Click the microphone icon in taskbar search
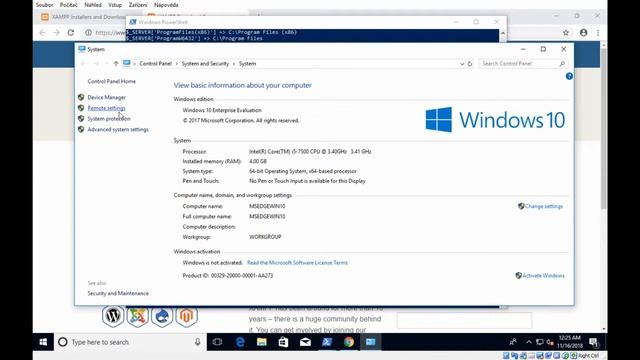The image size is (640, 360). coord(198,342)
